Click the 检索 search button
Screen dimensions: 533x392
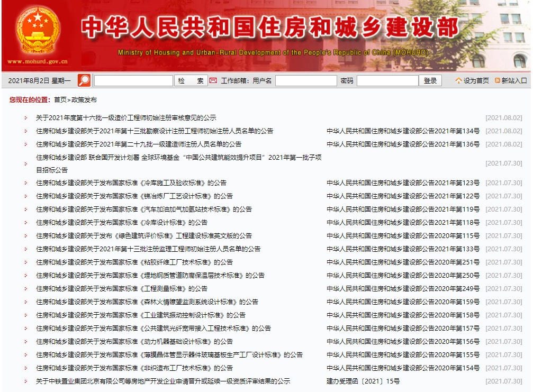[191, 80]
